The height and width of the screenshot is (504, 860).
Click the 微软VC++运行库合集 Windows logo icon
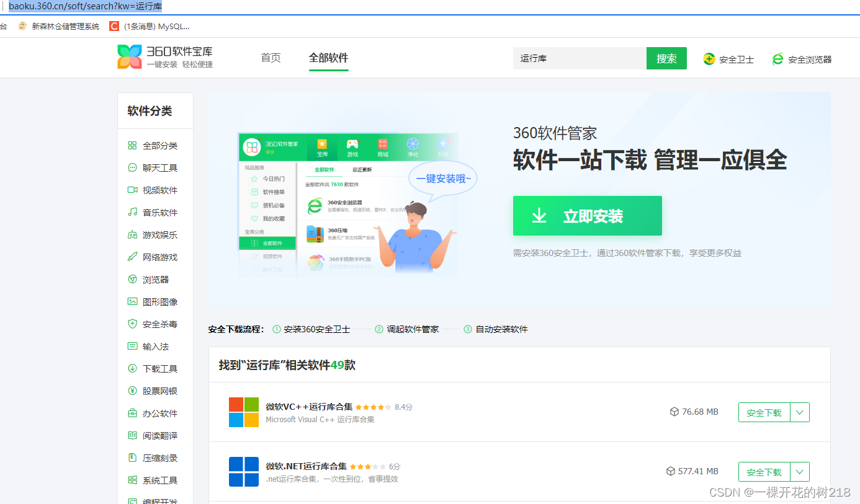(244, 412)
